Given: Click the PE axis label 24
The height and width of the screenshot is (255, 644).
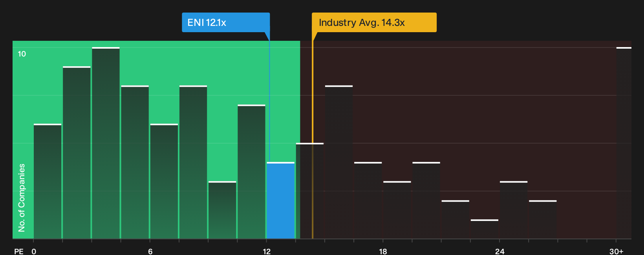Looking at the screenshot, I should tap(499, 251).
